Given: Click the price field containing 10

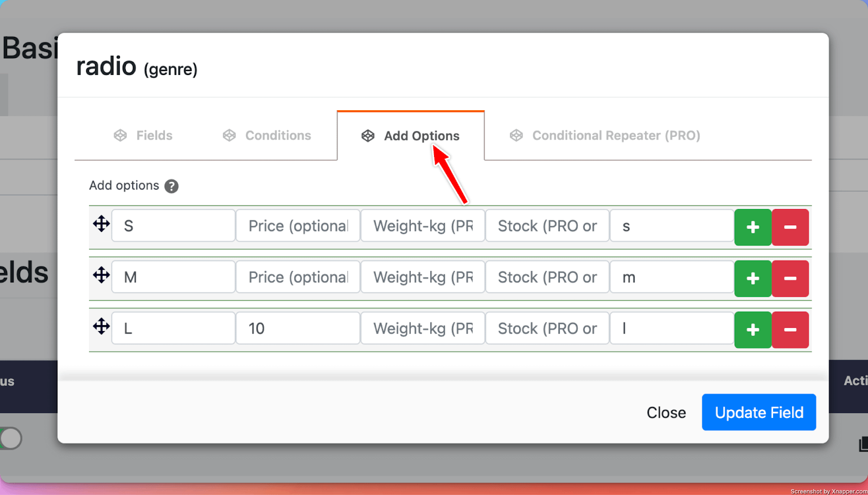Looking at the screenshot, I should (x=298, y=328).
